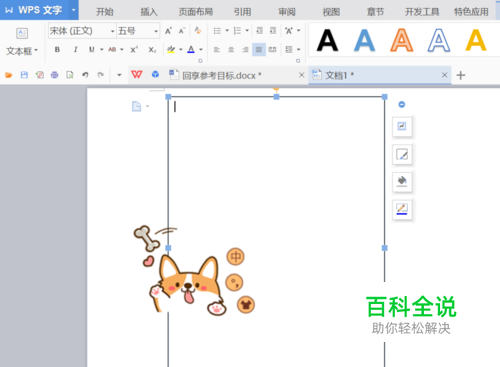This screenshot has height=367, width=500.
Task: Click top-middle resize handle of textbox
Action: point(276,97)
